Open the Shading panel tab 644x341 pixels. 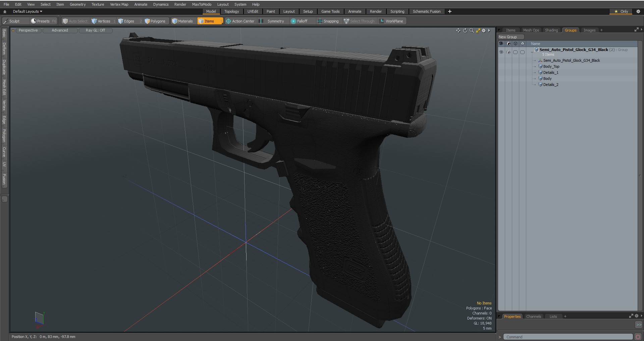(x=551, y=30)
